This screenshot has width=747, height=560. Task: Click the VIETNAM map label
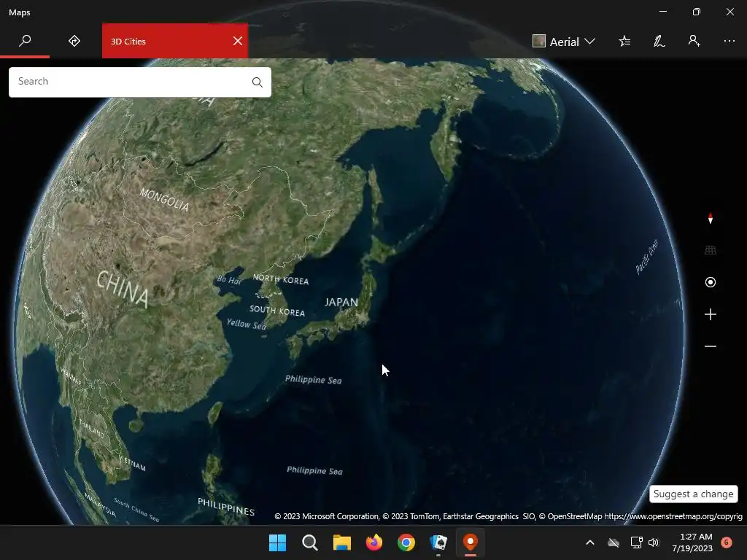(133, 463)
